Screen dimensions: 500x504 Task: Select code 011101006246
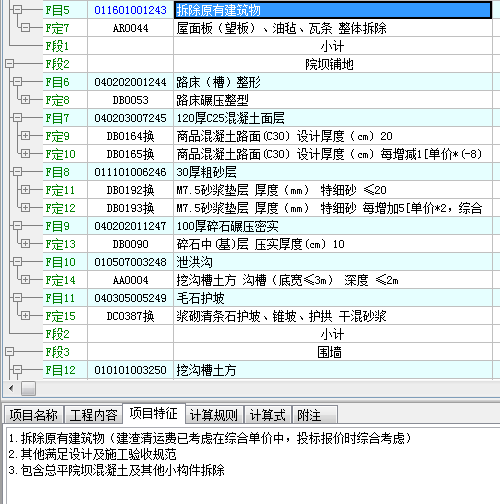coord(130,172)
